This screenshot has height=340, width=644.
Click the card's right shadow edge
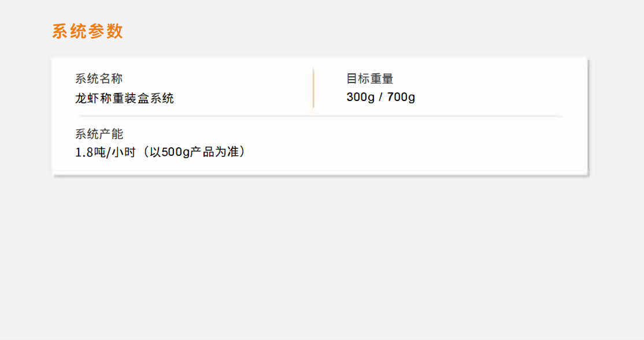click(588, 117)
